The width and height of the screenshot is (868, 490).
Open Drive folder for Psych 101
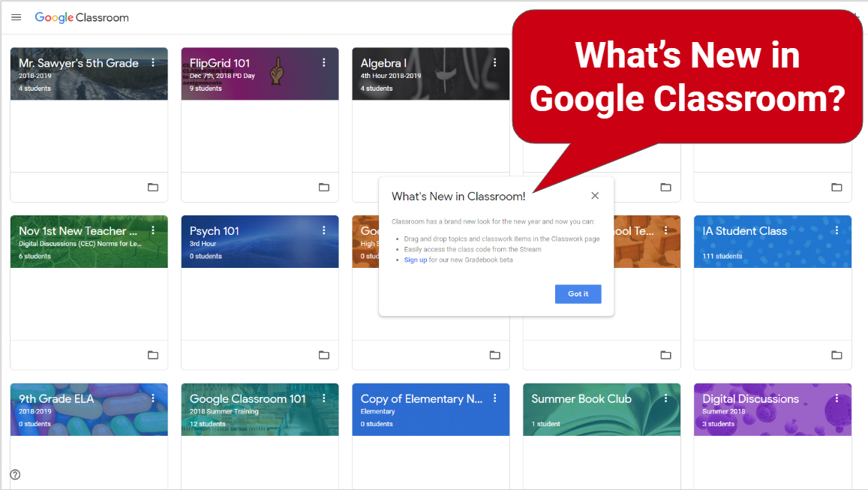tap(324, 355)
